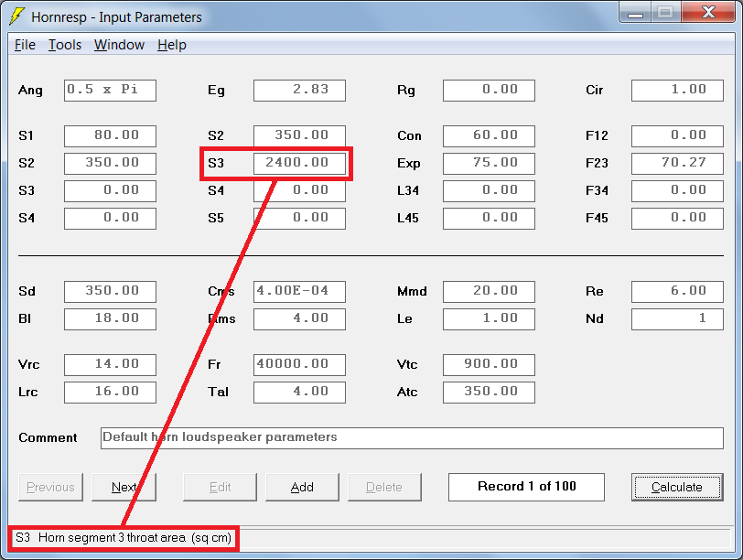This screenshot has height=560, width=743.
Task: Select the L45 input field
Action: 489,219
